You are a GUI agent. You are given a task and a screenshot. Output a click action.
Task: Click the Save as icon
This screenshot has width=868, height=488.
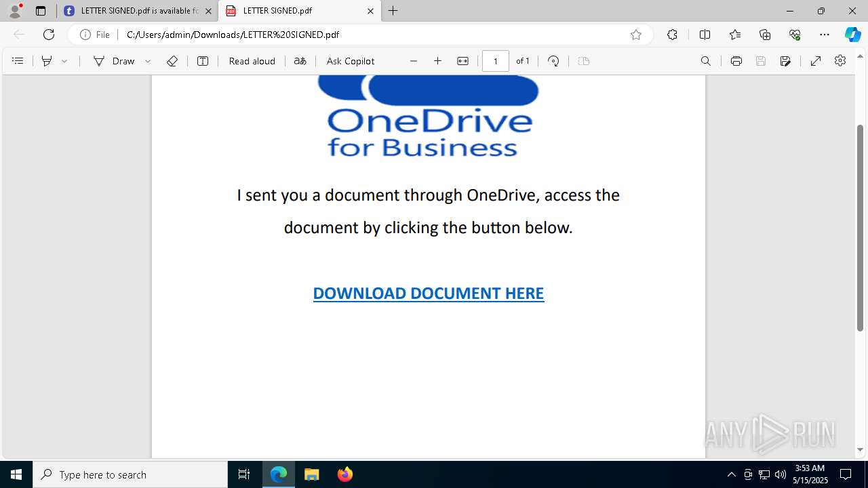[x=785, y=61]
